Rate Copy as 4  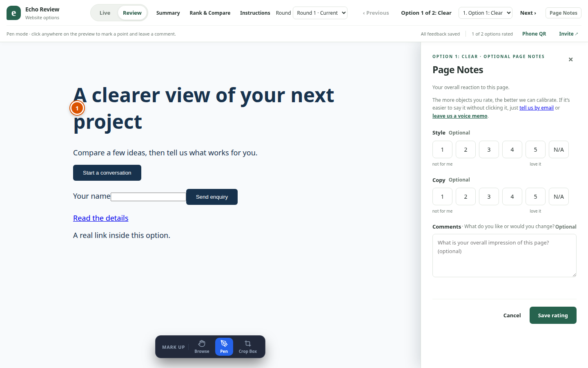click(512, 197)
